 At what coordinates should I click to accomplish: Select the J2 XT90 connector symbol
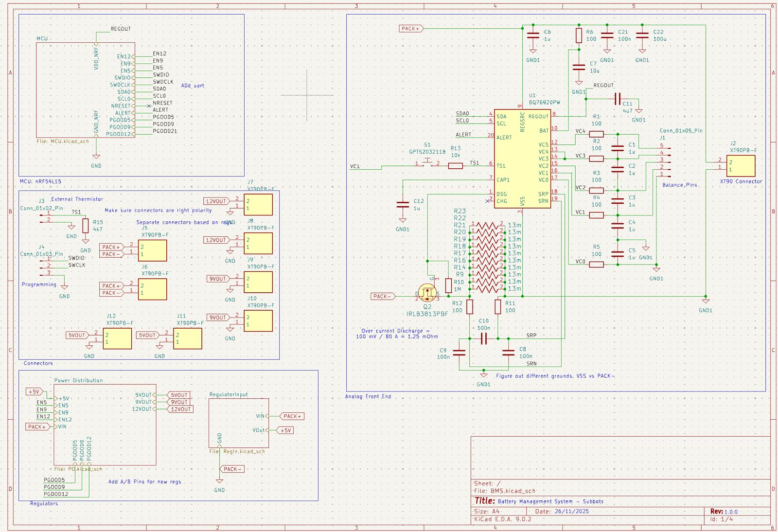coord(741,166)
